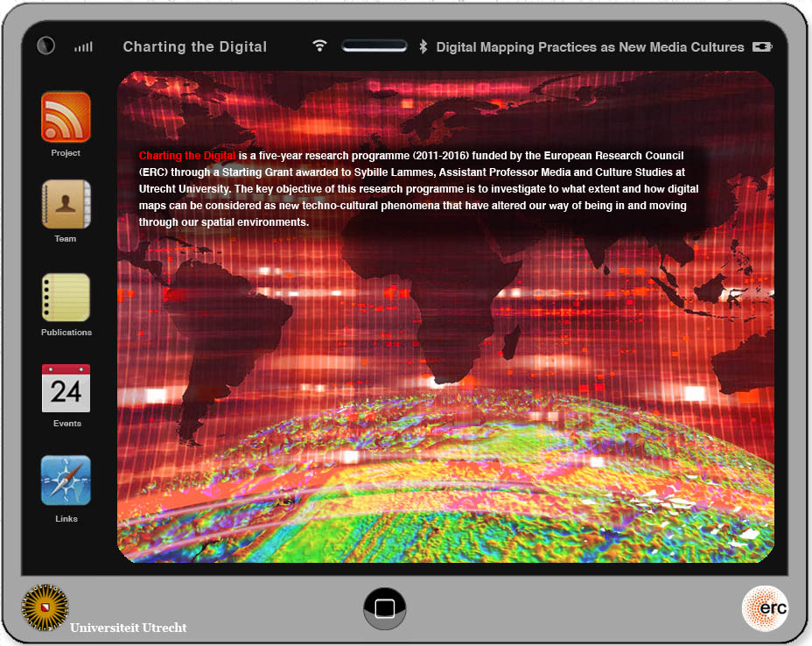Click the Events label

[x=67, y=424]
